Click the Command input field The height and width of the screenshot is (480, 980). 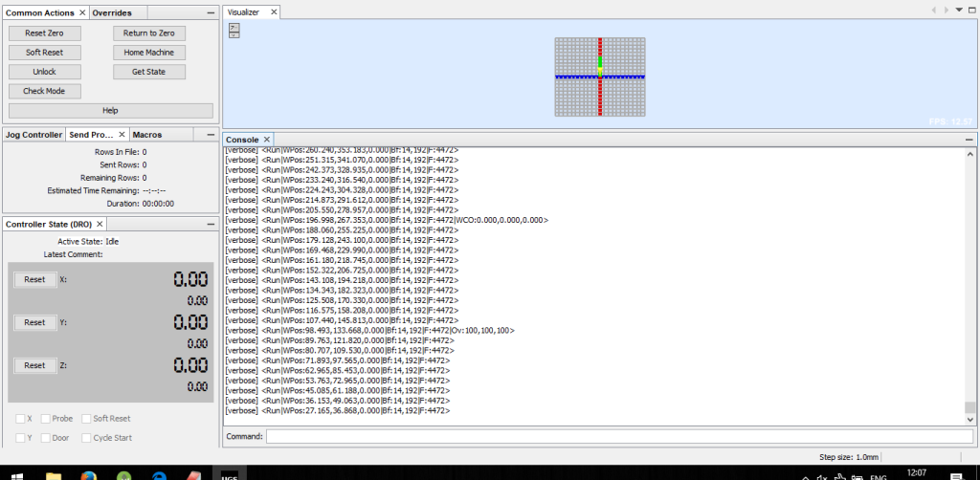point(618,437)
